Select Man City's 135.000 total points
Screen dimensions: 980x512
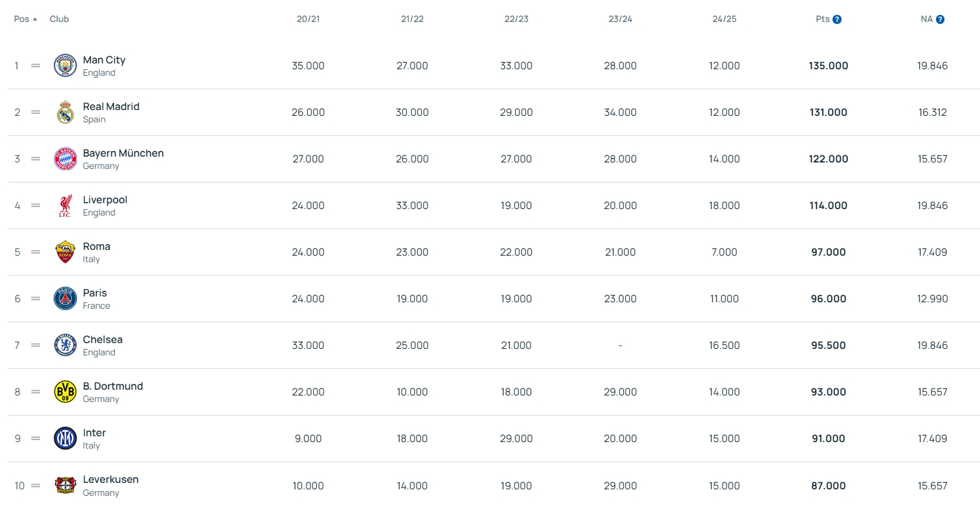click(x=828, y=66)
